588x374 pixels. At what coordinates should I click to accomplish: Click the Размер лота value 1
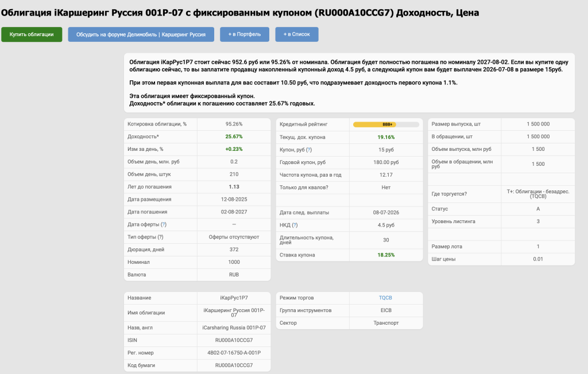click(538, 247)
